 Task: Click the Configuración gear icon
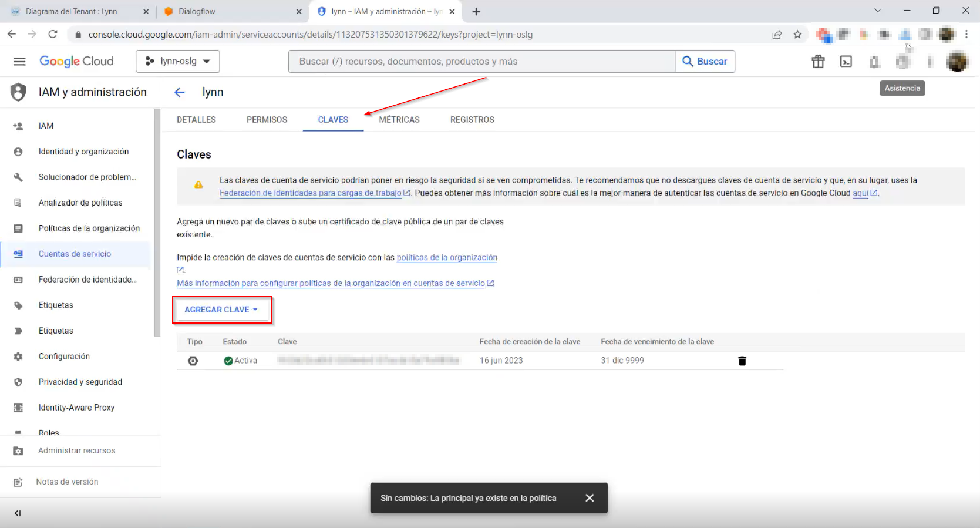tap(18, 357)
